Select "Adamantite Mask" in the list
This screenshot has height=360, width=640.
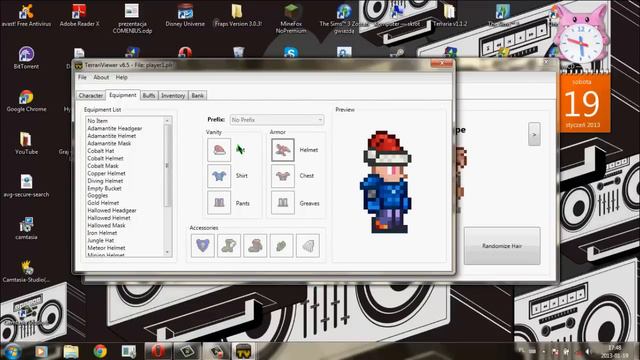(109, 143)
